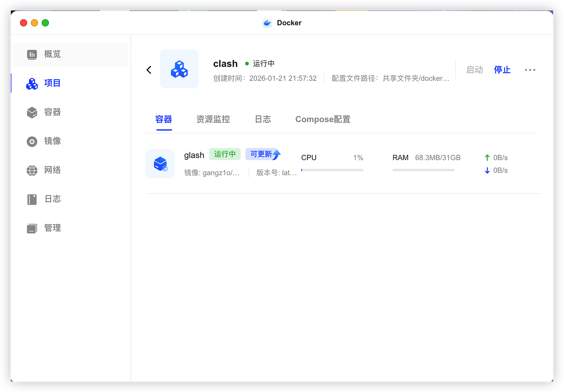
Task: Switch to the 容器 tab
Action: pyautogui.click(x=163, y=119)
